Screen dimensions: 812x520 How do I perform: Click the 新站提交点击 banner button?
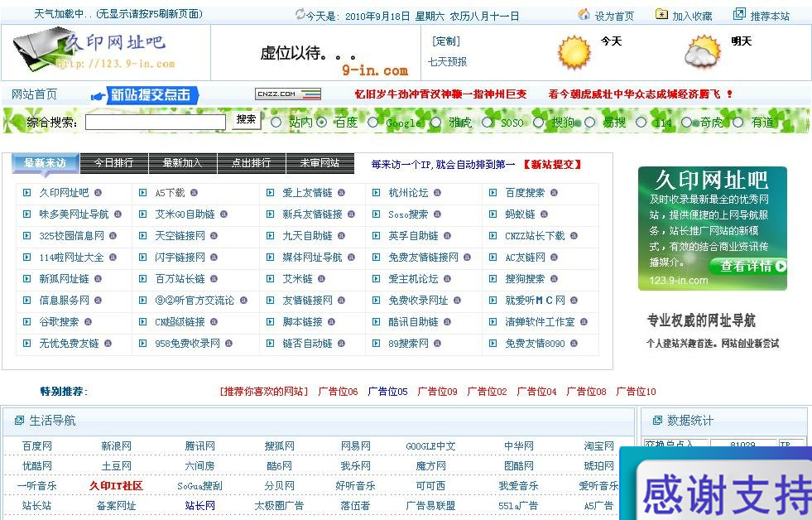point(152,94)
